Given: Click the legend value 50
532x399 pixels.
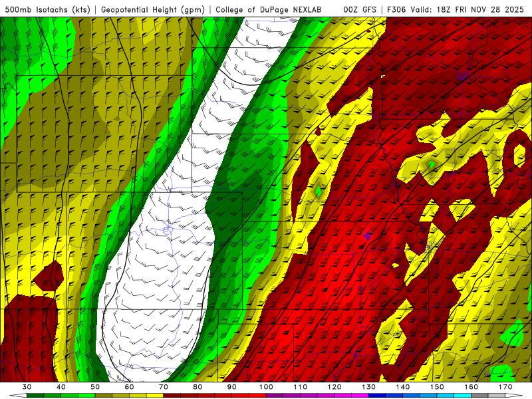Looking at the screenshot, I should [x=95, y=387].
